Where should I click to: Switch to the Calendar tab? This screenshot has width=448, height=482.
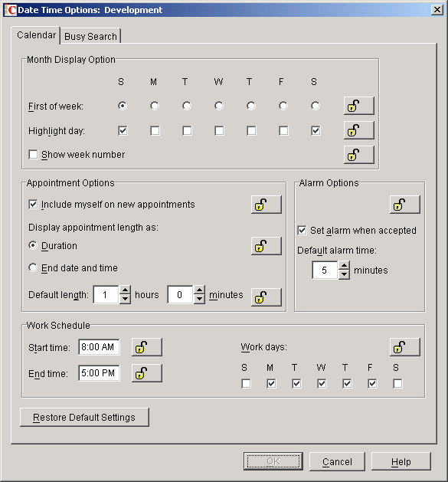coord(36,35)
